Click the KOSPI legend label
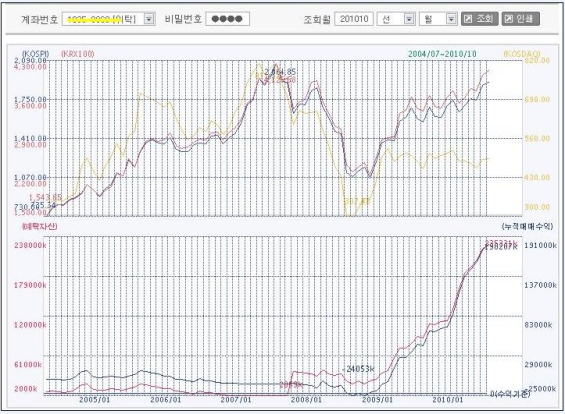The image size is (565, 414). 35,54
